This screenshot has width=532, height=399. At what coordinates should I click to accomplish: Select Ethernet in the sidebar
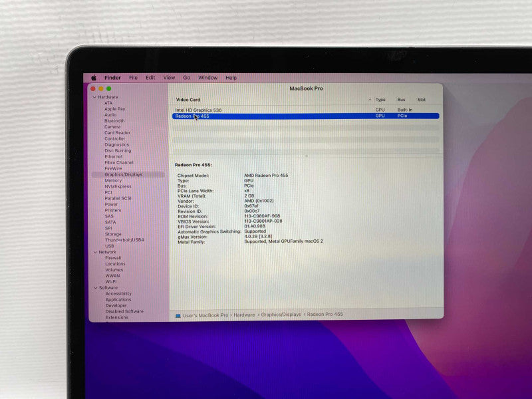point(113,156)
